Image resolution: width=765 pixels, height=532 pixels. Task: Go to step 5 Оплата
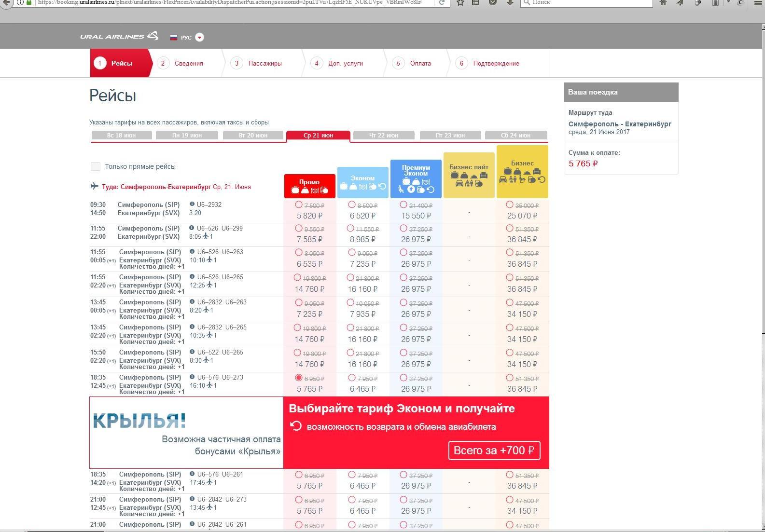tap(412, 63)
